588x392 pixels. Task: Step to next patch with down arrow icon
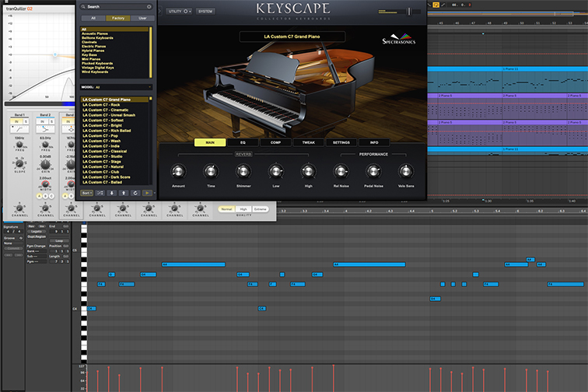click(x=111, y=193)
